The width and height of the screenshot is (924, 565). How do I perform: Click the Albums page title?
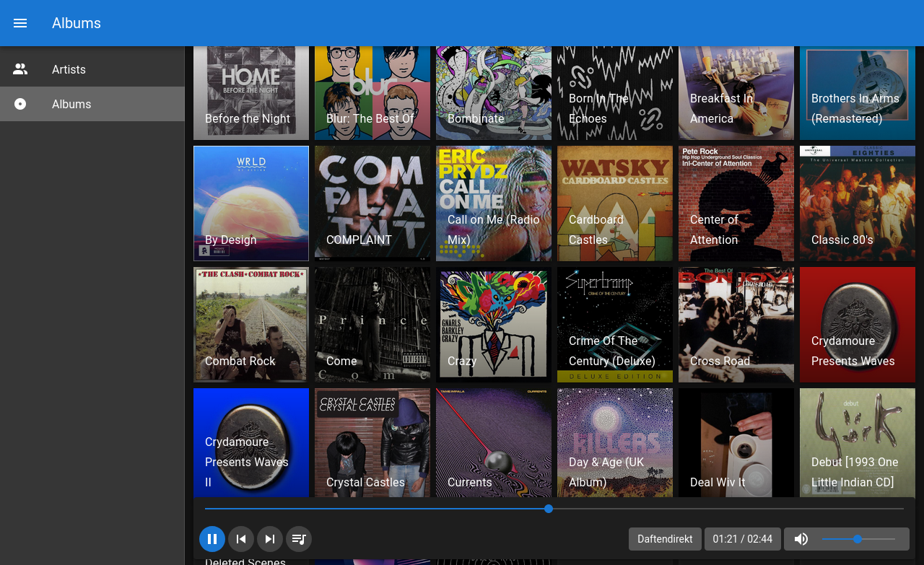click(x=77, y=23)
